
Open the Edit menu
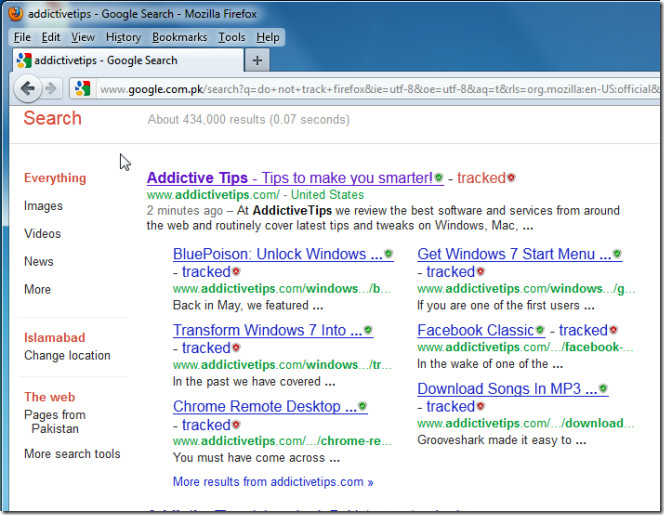tap(51, 37)
